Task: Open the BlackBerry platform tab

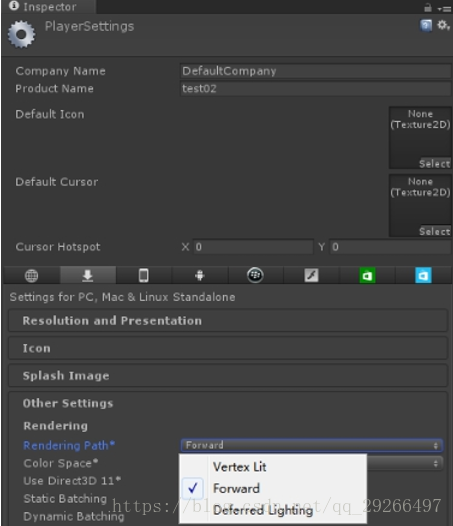Action: [255, 275]
